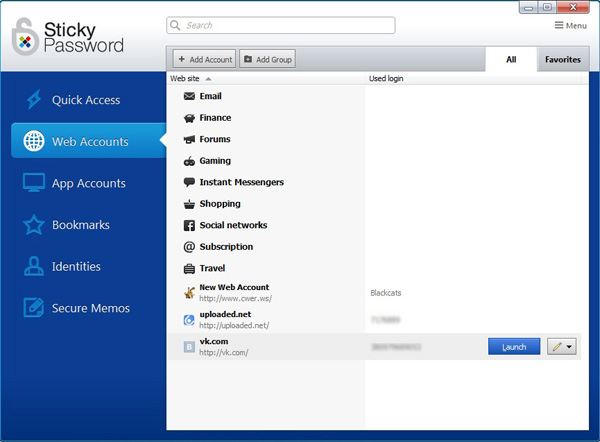Open Secure Memos notepad icon
This screenshot has height=442, width=600.
tap(34, 307)
